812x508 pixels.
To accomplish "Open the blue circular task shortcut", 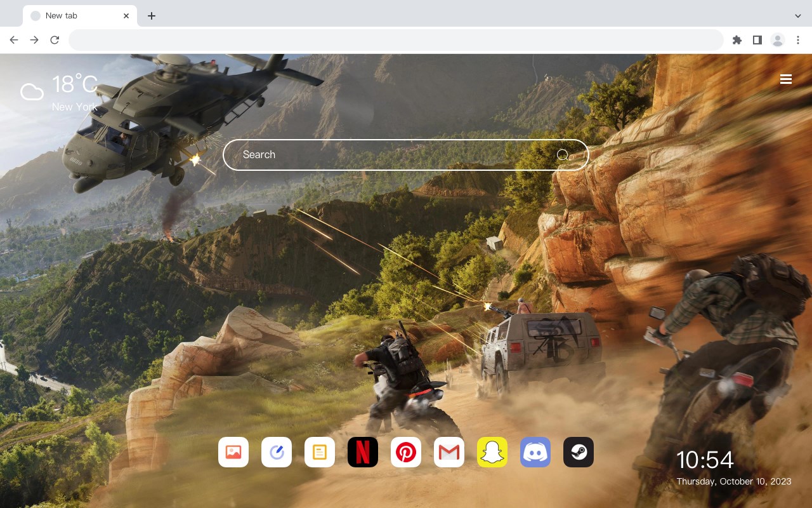I will click(277, 452).
